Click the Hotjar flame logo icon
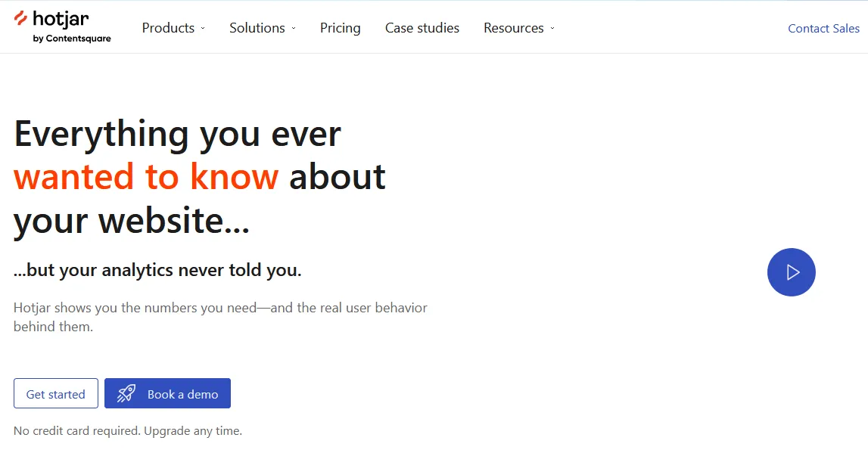This screenshot has height=453, width=868. point(20,19)
